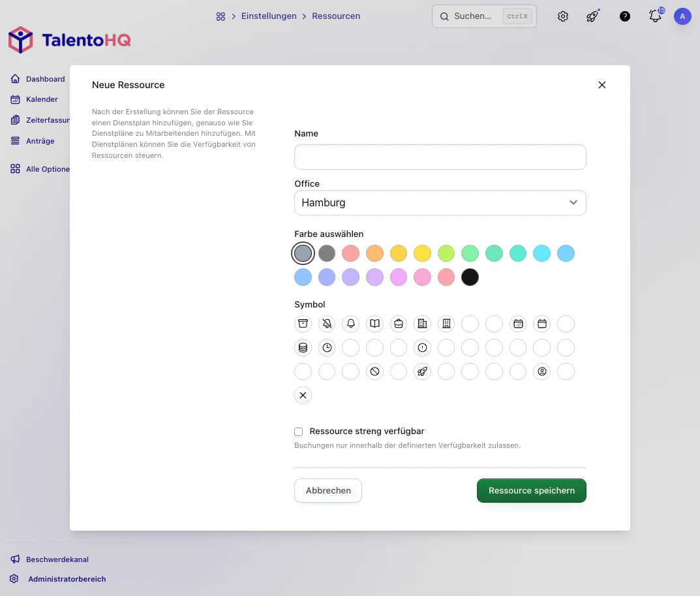Toggle Ressource streng verfügbar checkbox
The width and height of the screenshot is (700, 596).
point(298,431)
